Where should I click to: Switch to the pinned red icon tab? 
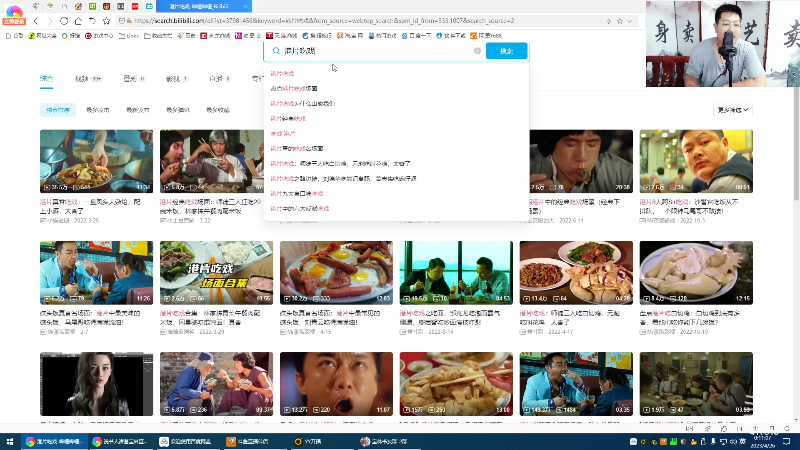point(135,6)
